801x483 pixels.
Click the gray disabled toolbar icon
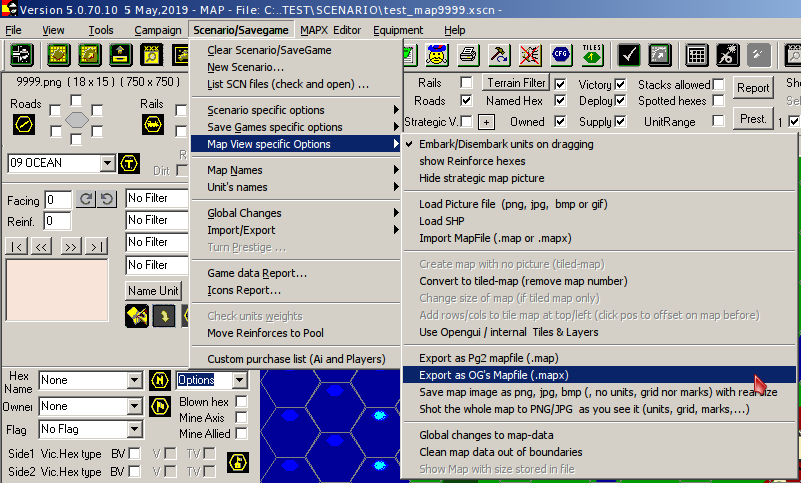(x=759, y=54)
